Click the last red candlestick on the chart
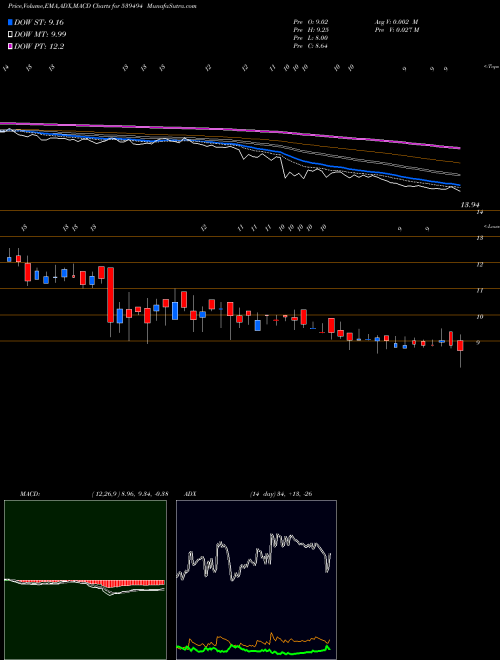 [x=460, y=346]
